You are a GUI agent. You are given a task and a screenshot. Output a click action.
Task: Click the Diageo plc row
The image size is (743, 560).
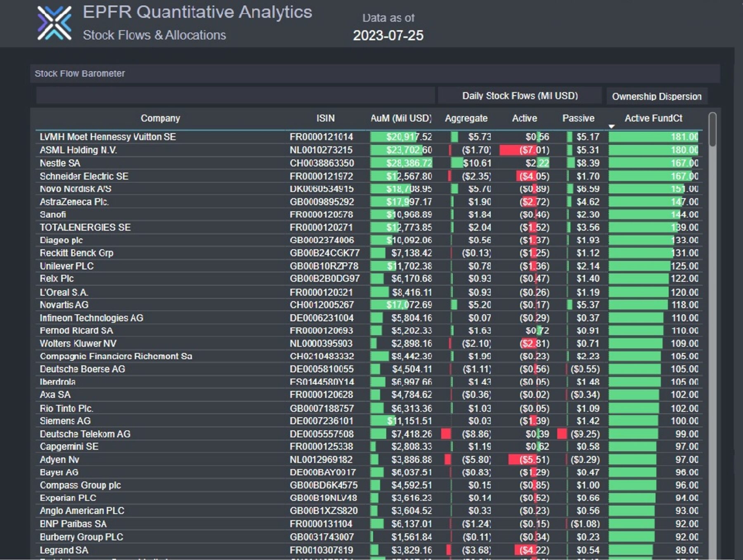click(x=369, y=240)
